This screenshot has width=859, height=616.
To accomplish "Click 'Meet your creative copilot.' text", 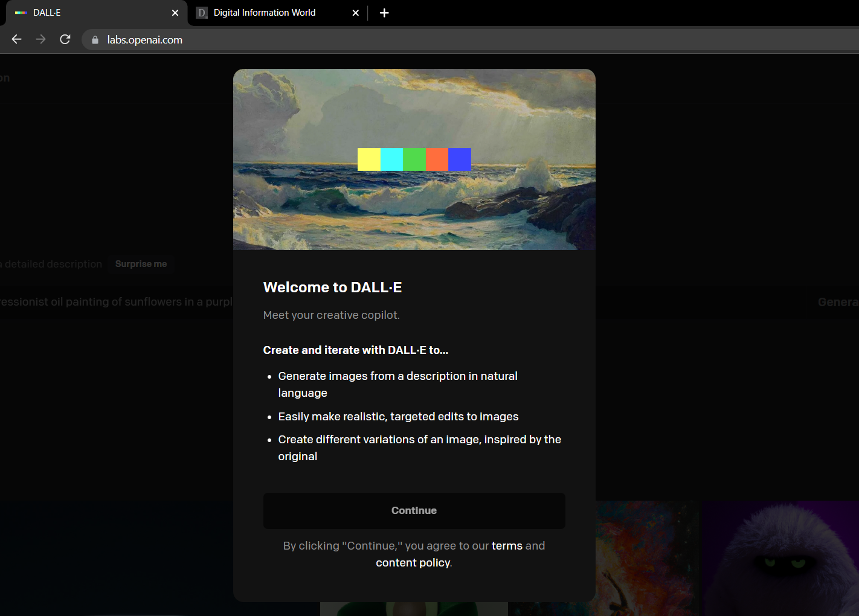I will [332, 315].
